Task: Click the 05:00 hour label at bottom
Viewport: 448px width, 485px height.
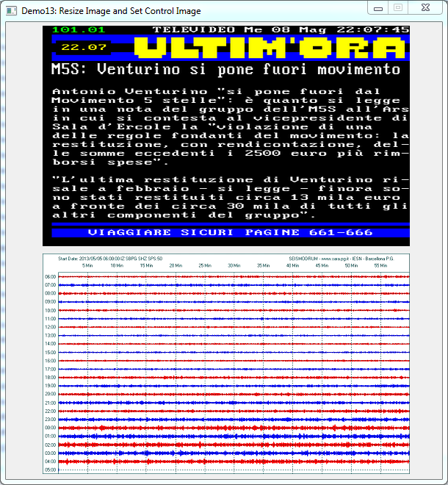Action: tap(50, 470)
